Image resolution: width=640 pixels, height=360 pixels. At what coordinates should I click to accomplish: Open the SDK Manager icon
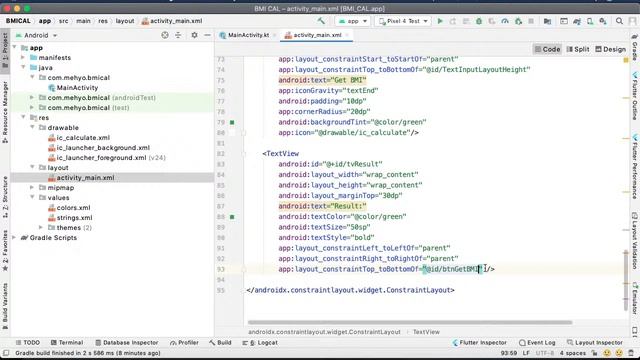(603, 21)
